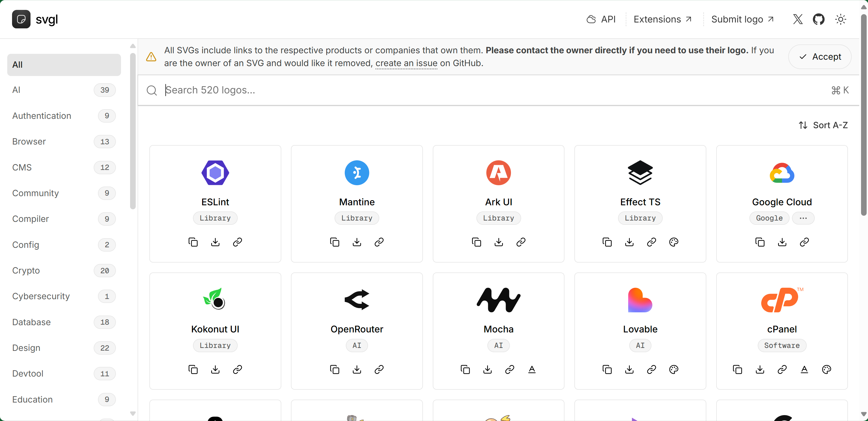868x421 pixels.
Task: Open the Mocha link icon
Action: tap(510, 369)
